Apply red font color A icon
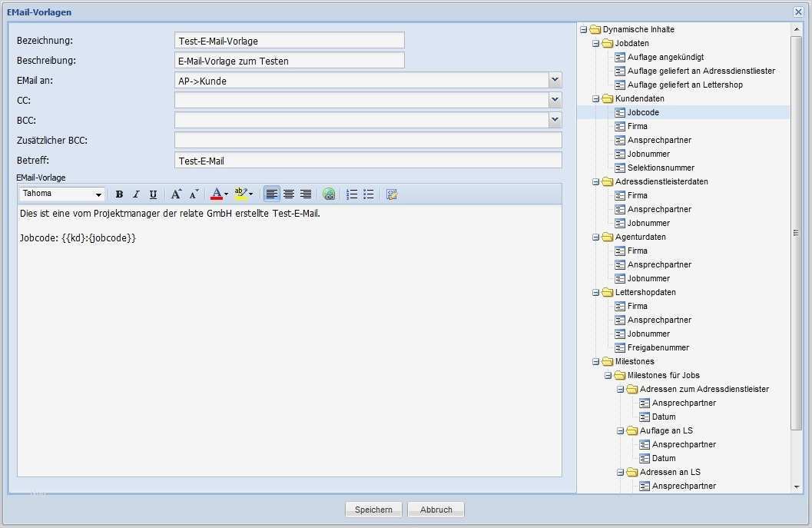Viewport: 812px width, 528px height. pyautogui.click(x=217, y=194)
